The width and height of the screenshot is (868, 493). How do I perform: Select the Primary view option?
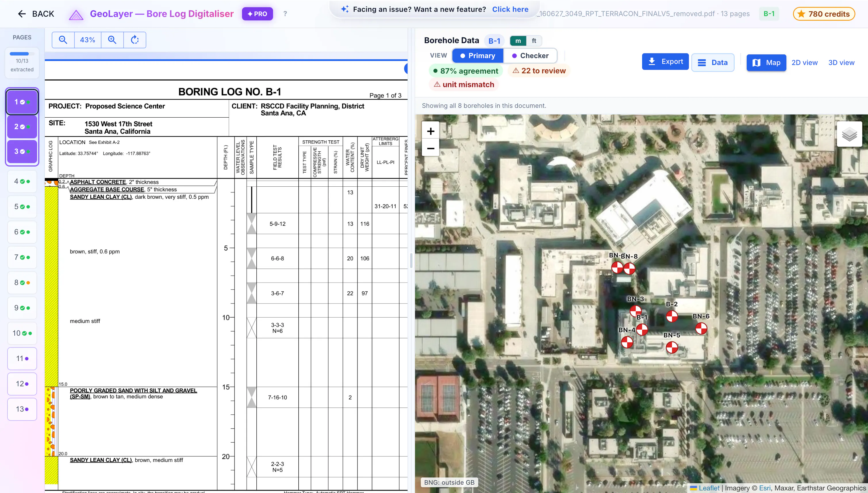478,56
